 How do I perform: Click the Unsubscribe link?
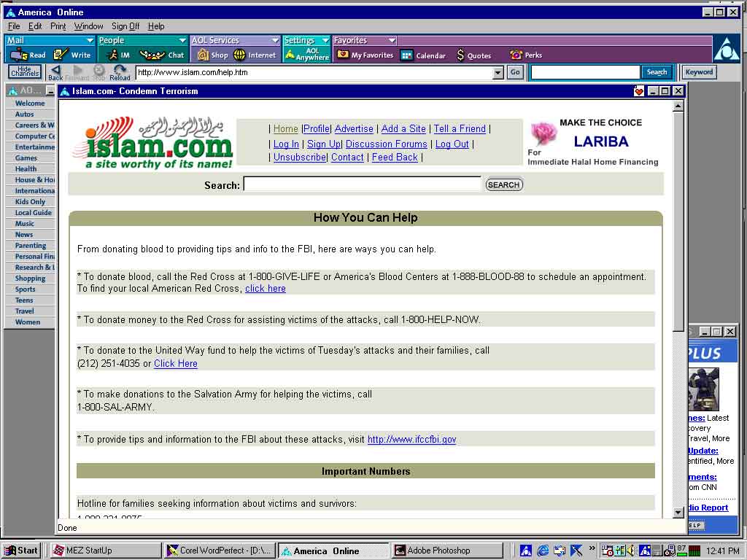(x=300, y=157)
